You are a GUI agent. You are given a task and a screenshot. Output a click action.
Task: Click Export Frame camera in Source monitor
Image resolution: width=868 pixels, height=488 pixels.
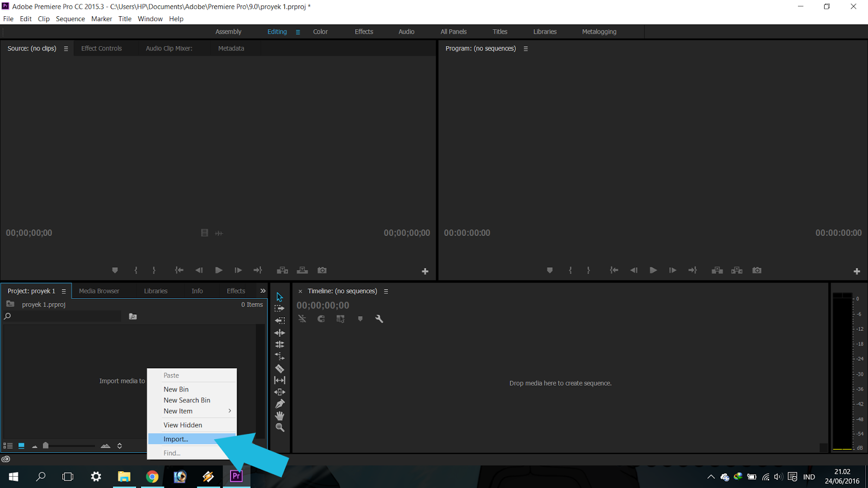[x=322, y=270]
